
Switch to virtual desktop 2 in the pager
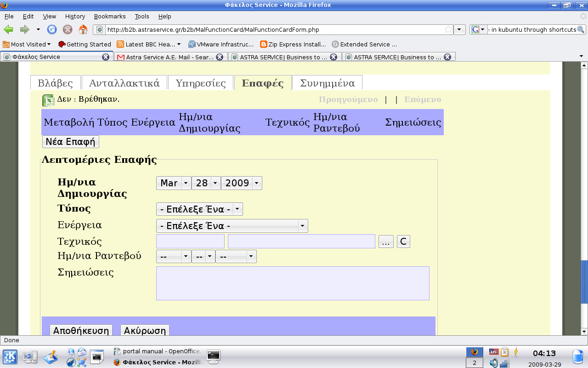[475, 363]
